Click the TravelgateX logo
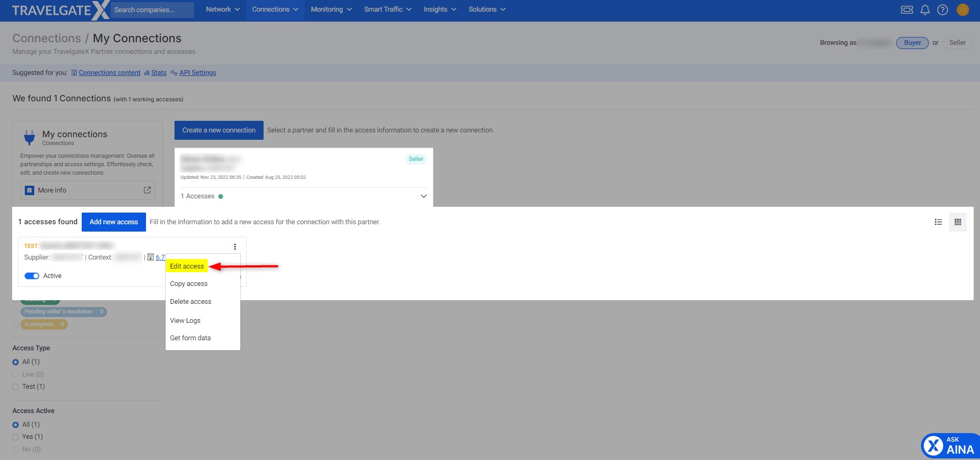 pos(61,10)
